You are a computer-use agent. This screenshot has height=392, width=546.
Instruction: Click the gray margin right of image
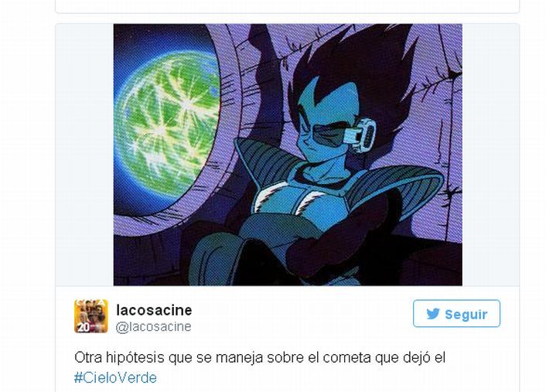(x=490, y=155)
